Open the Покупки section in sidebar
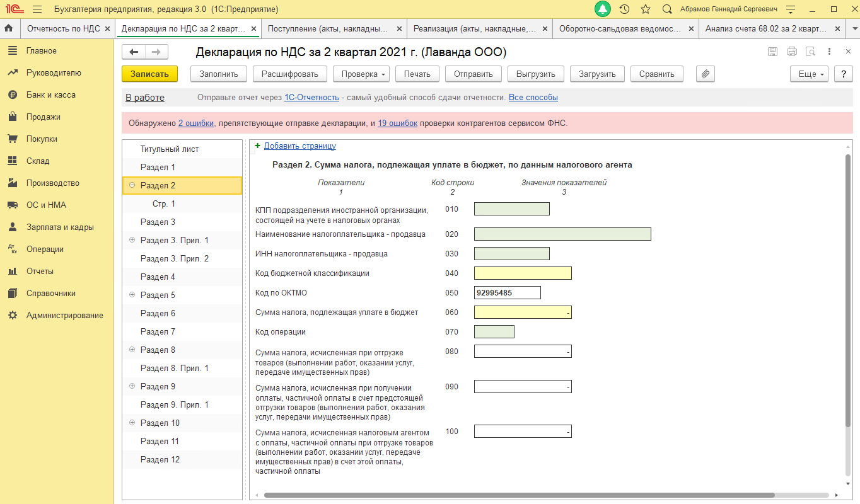Image resolution: width=860 pixels, height=504 pixels. [x=42, y=139]
